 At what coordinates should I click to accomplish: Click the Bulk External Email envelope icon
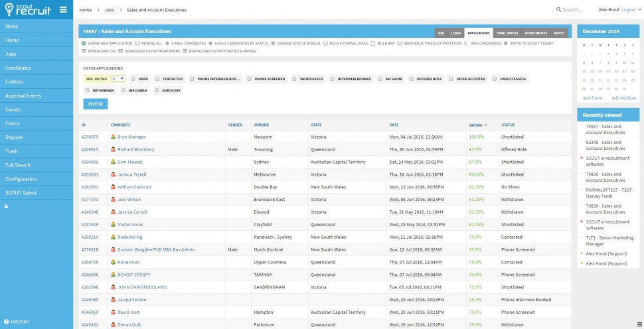click(x=325, y=43)
